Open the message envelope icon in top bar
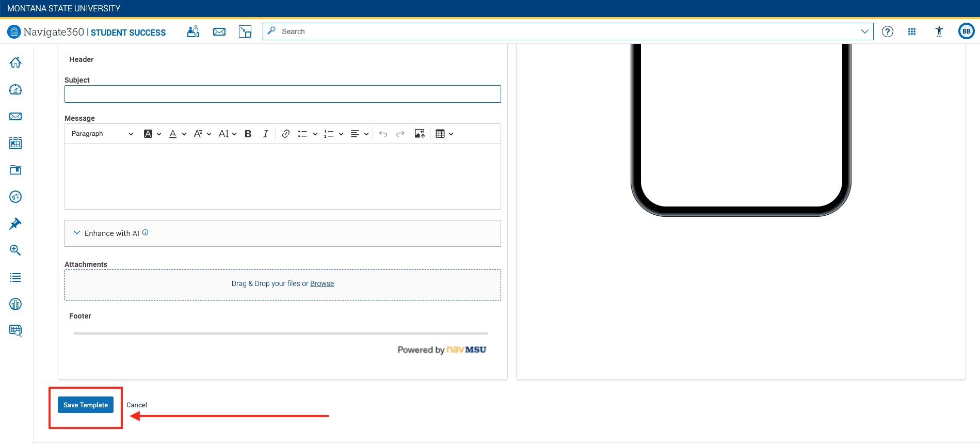This screenshot has width=980, height=445. point(219,31)
